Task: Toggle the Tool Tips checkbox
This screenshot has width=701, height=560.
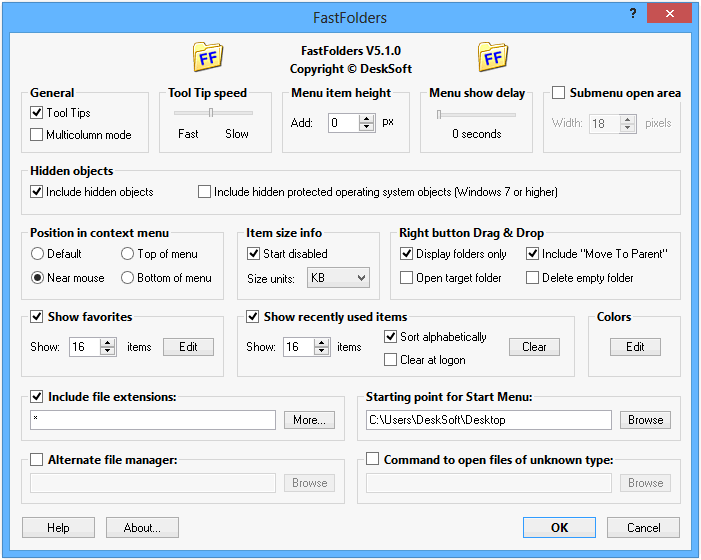Action: pyautogui.click(x=37, y=113)
